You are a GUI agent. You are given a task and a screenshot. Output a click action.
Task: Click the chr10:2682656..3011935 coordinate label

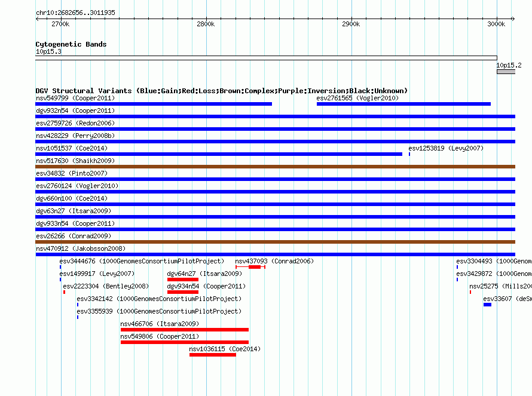75,13
